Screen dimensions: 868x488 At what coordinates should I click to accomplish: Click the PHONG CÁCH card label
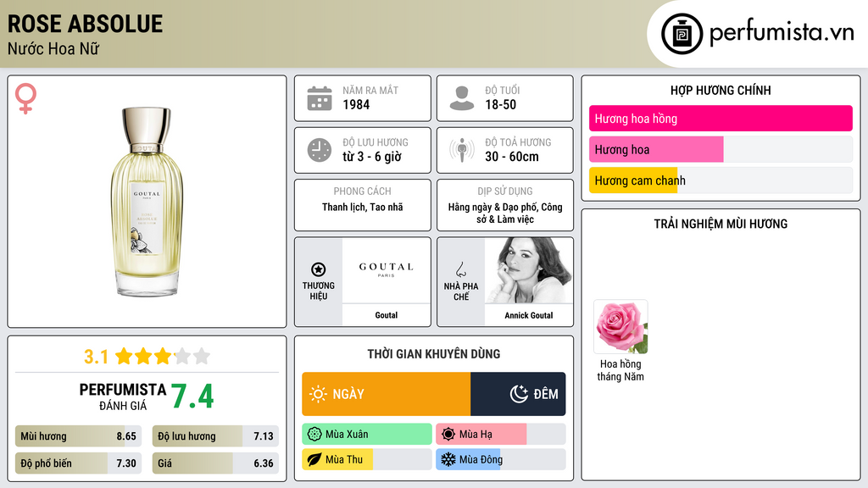(x=363, y=191)
